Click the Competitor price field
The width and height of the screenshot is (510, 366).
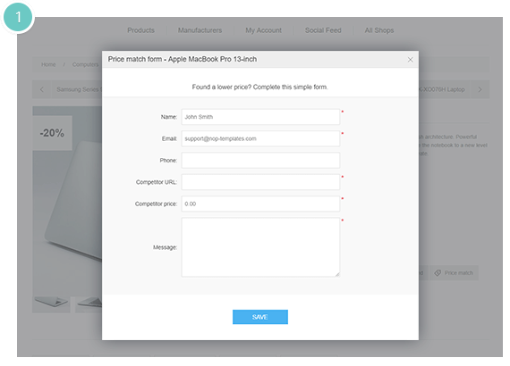click(260, 204)
